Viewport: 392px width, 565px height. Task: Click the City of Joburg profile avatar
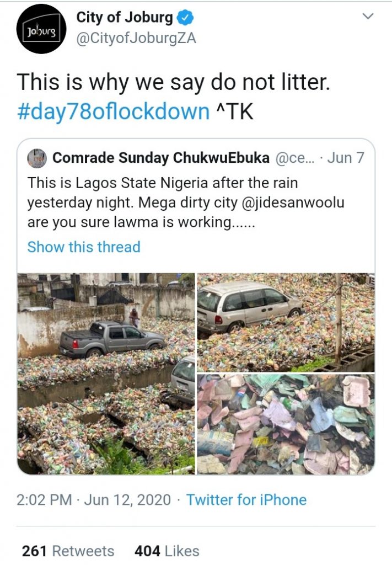tap(42, 29)
